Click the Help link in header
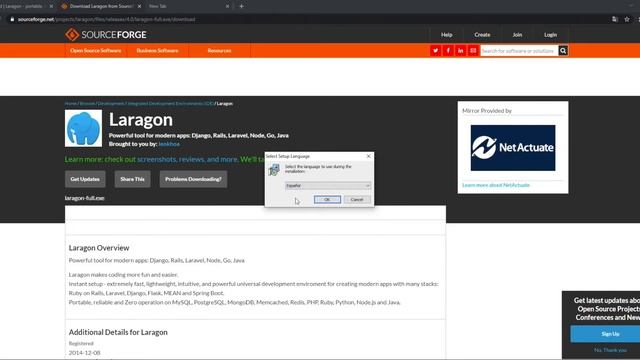The width and height of the screenshot is (640, 360). (x=447, y=35)
